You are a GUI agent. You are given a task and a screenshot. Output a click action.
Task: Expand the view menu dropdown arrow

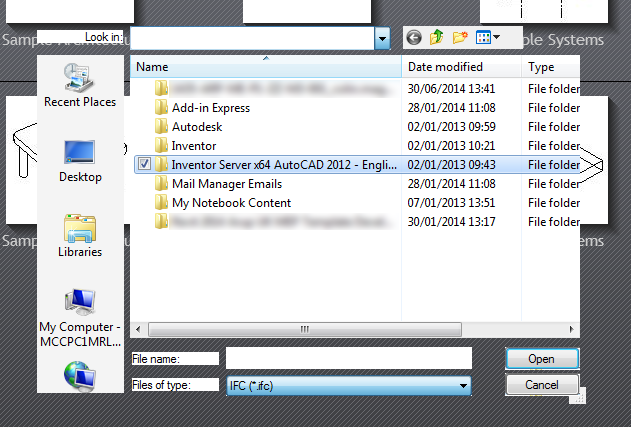(x=497, y=37)
